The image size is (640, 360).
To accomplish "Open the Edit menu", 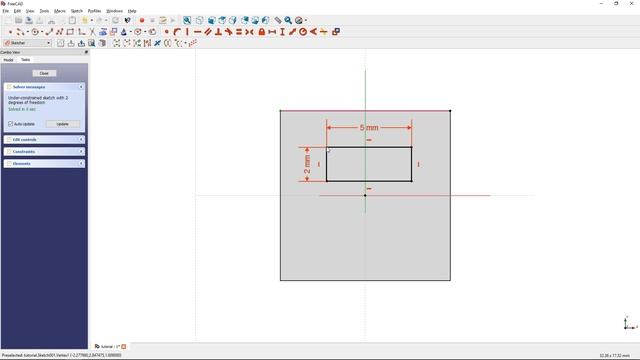I will (x=17, y=11).
